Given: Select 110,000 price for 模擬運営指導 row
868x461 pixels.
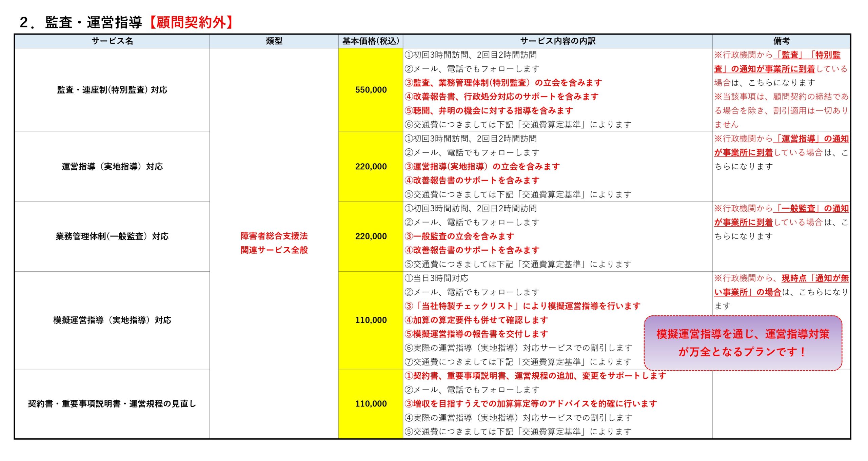Looking at the screenshot, I should tap(371, 320).
